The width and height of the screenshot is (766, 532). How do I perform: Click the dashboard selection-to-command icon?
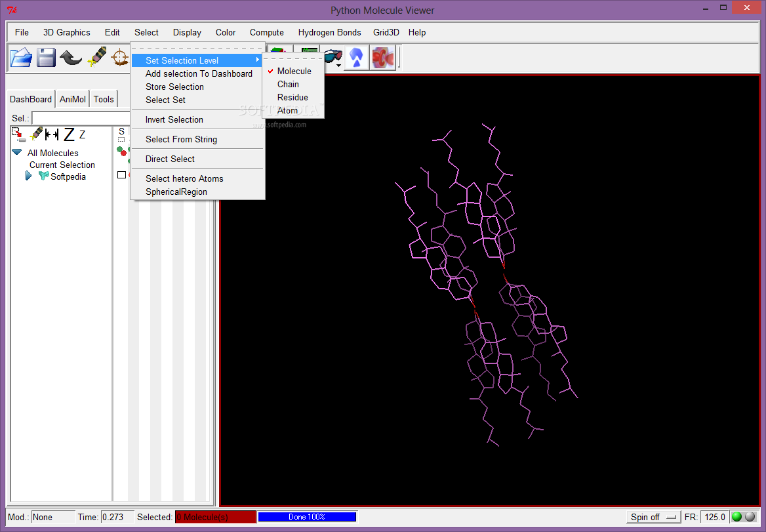point(18,135)
